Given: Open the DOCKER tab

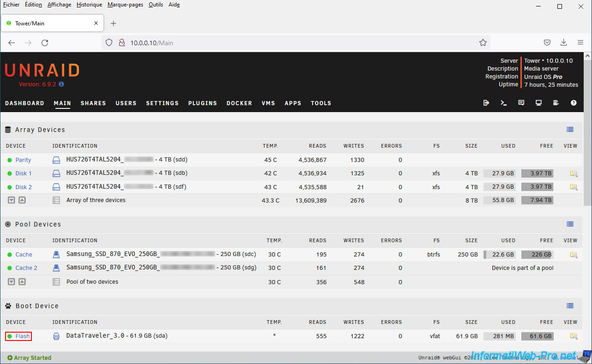Looking at the screenshot, I should point(239,103).
